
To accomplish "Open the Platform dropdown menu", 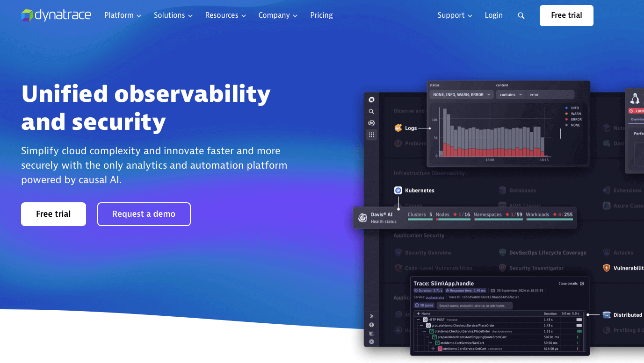I will (x=123, y=15).
